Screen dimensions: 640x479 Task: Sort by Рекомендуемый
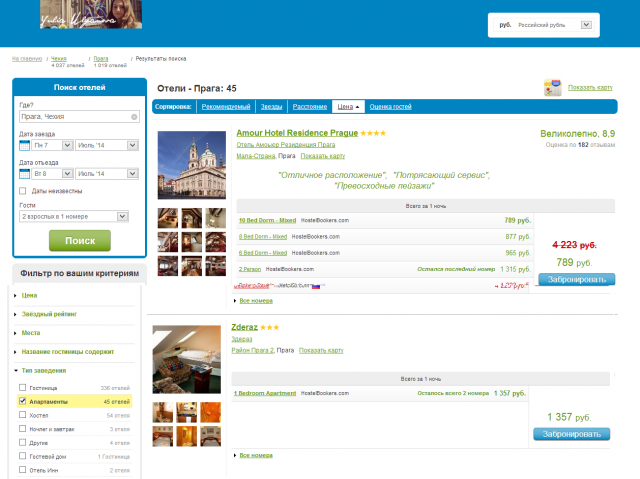click(x=226, y=107)
